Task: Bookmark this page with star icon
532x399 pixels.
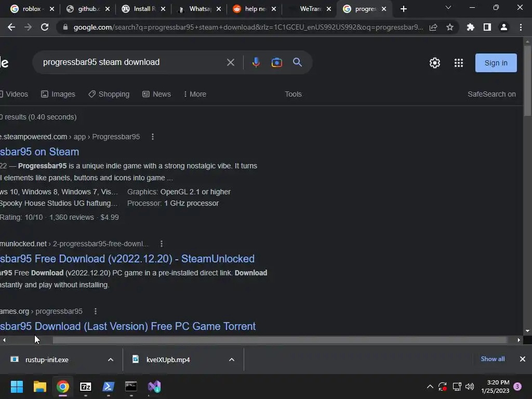Action: [x=450, y=27]
